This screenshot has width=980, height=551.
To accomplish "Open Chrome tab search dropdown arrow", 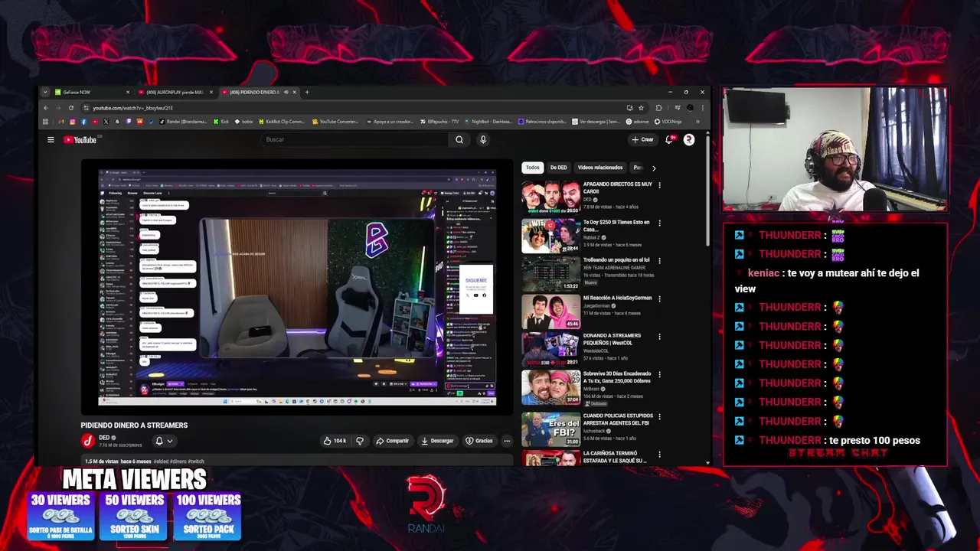I will click(x=45, y=92).
